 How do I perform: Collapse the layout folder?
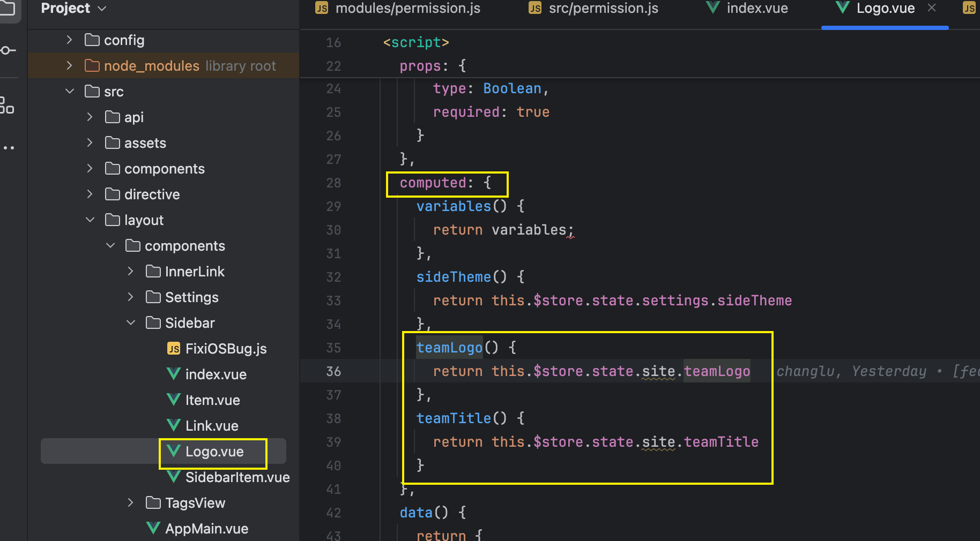pyautogui.click(x=90, y=220)
